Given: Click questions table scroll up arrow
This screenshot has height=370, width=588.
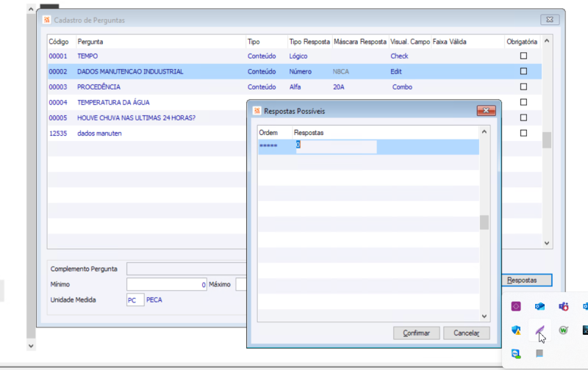Looking at the screenshot, I should click(x=547, y=41).
